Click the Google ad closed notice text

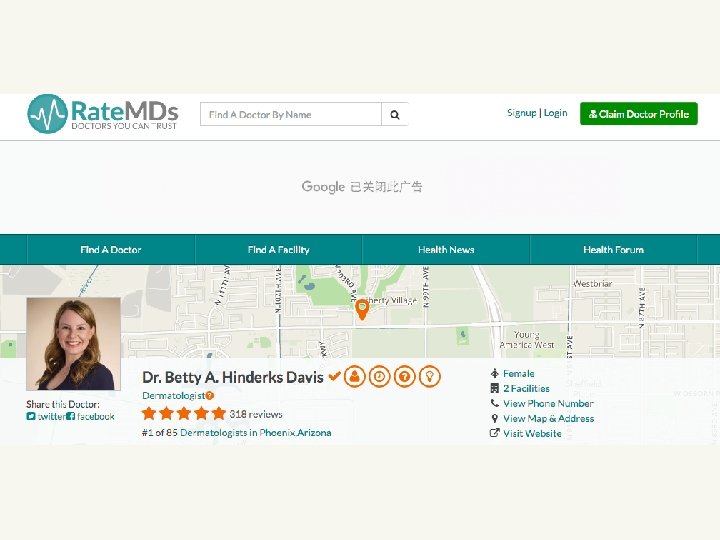[362, 187]
